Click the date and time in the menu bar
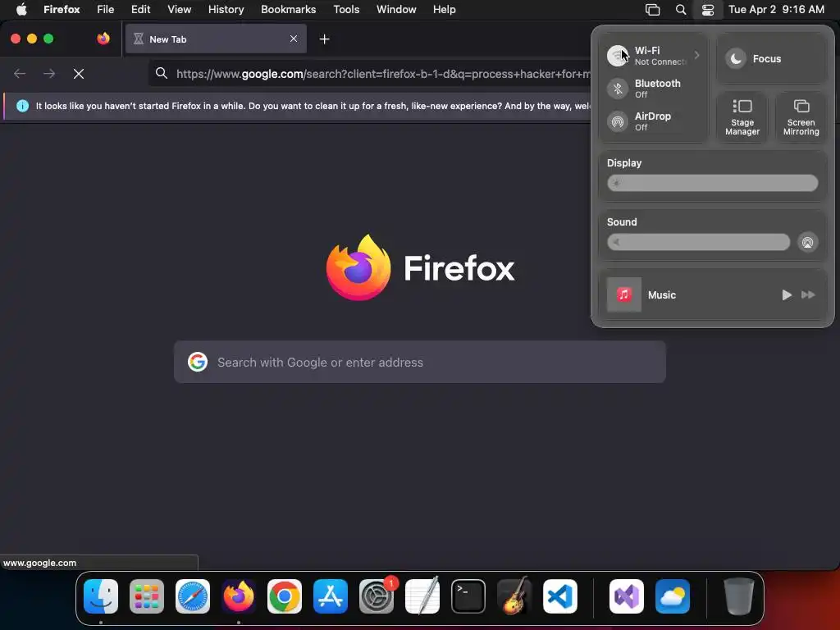Viewport: 840px width, 630px height. tap(776, 10)
